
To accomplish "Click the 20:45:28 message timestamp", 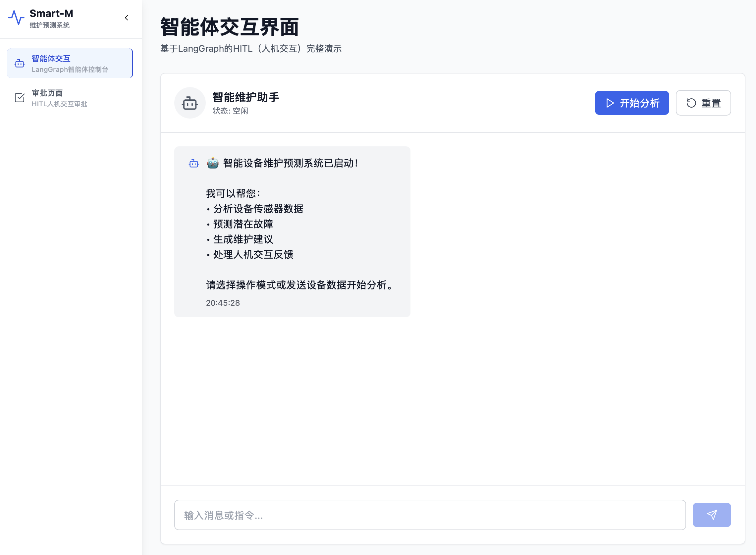I will (223, 303).
